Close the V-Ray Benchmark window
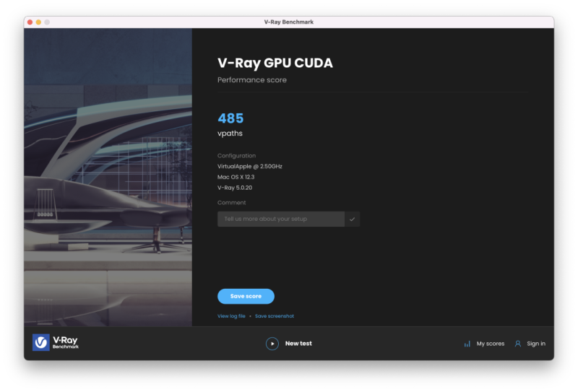Viewport: 578px width, 392px height. (x=30, y=22)
